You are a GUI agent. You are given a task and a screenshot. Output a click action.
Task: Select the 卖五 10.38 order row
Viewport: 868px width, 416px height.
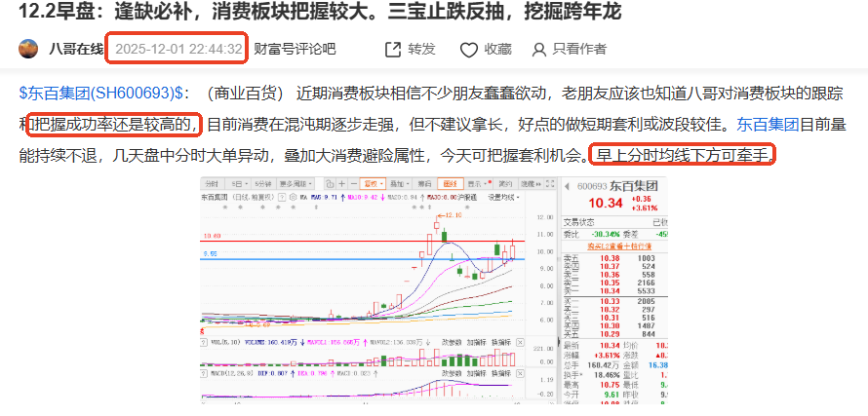point(614,258)
